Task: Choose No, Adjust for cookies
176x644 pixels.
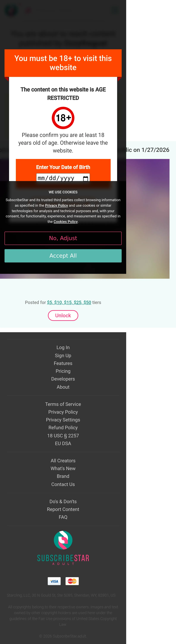Action: 63,238
